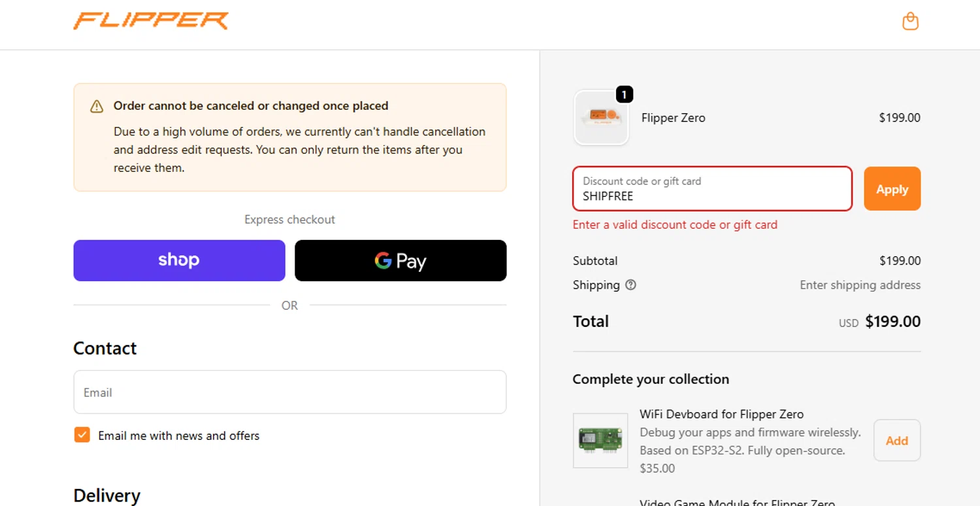Click the 'WiFi Devboard for Flipper Zero' title
Image resolution: width=980 pixels, height=506 pixels.
tap(721, 414)
